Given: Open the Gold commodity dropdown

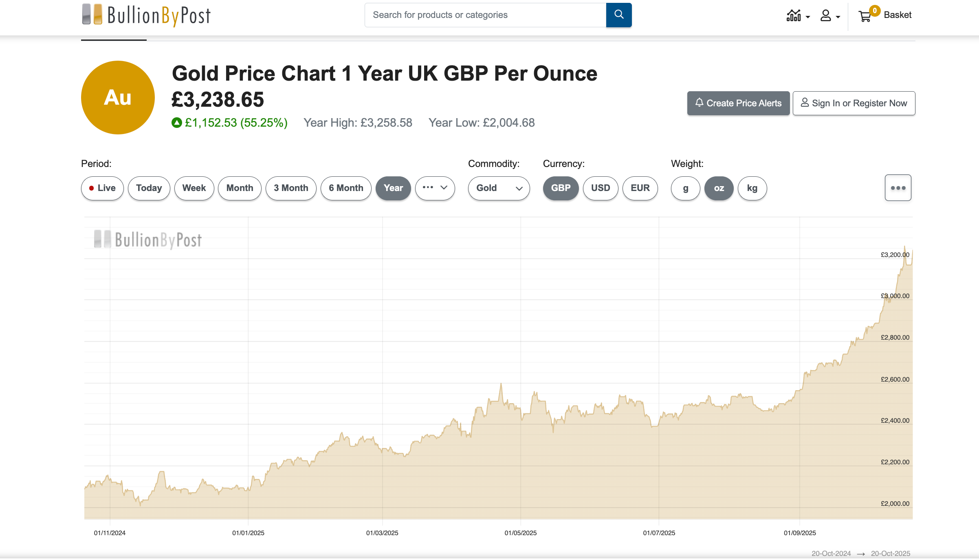Looking at the screenshot, I should [x=498, y=188].
